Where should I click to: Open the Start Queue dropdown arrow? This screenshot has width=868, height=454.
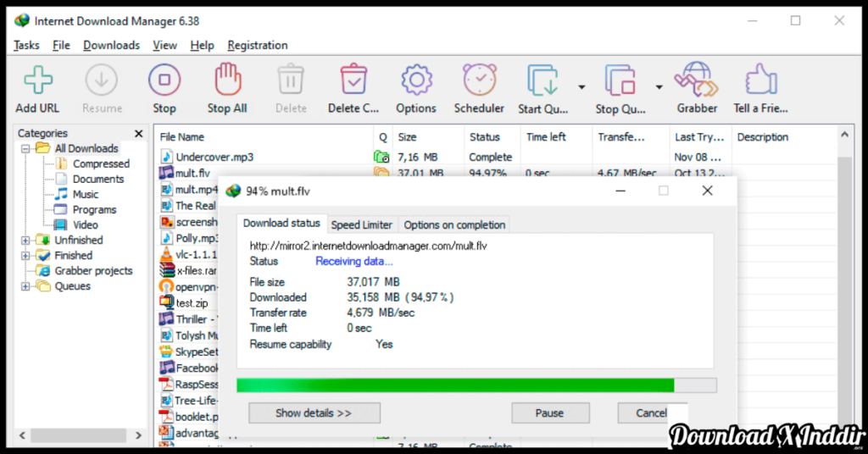581,86
